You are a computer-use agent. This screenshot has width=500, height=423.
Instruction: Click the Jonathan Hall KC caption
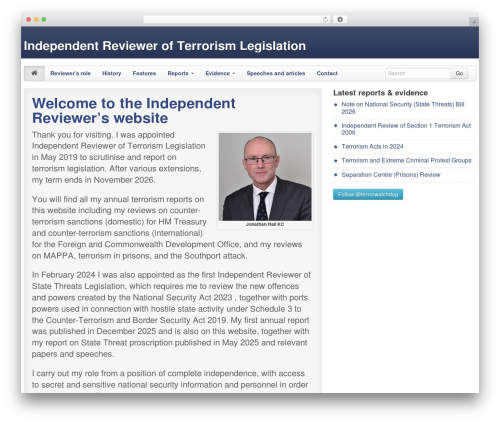point(265,224)
